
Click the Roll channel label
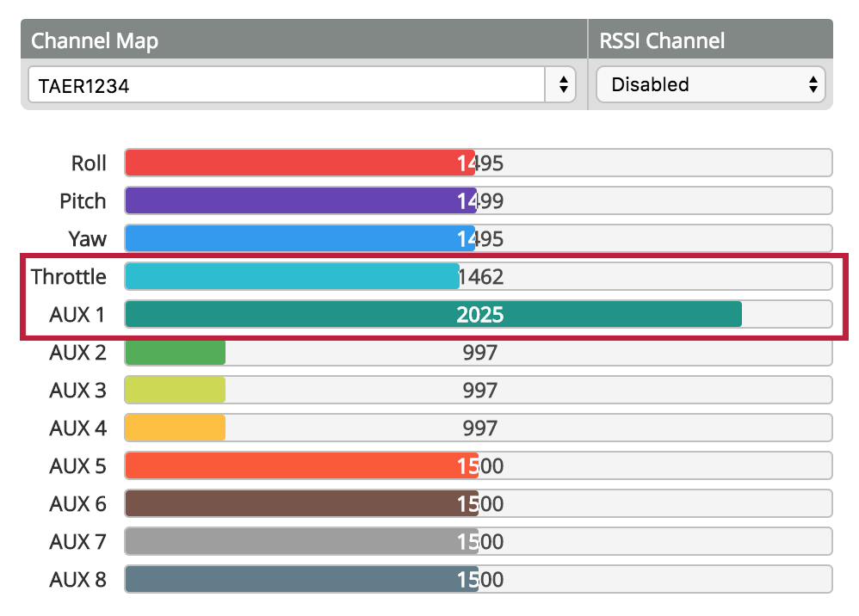[89, 163]
